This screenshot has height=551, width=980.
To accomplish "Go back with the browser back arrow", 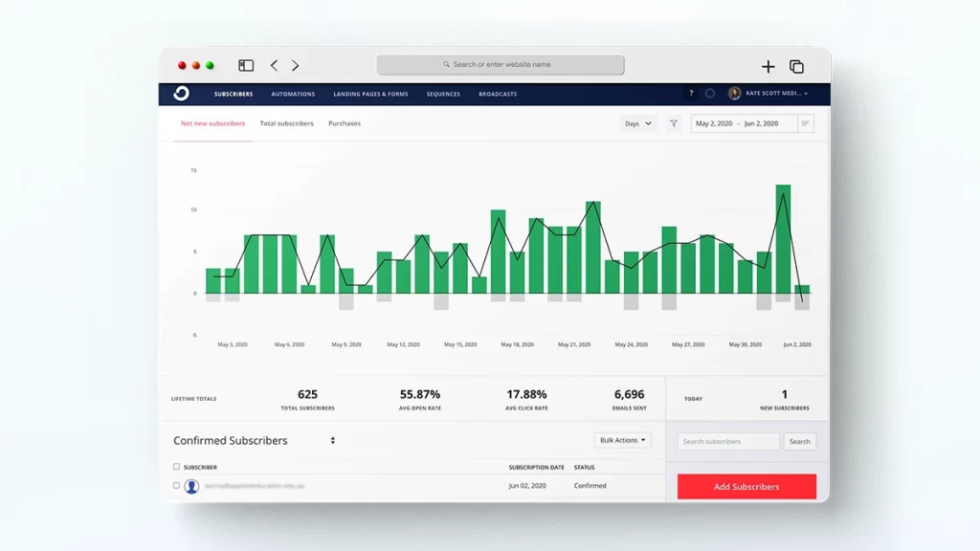I will [x=274, y=66].
